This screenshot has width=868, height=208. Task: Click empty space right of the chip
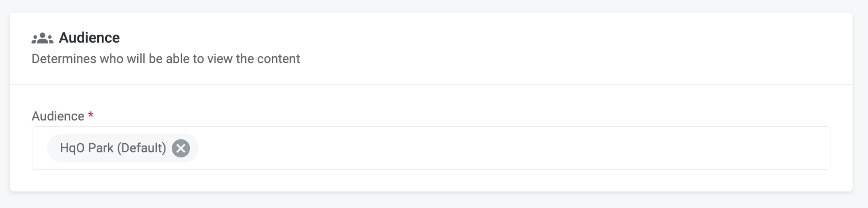pyautogui.click(x=512, y=148)
